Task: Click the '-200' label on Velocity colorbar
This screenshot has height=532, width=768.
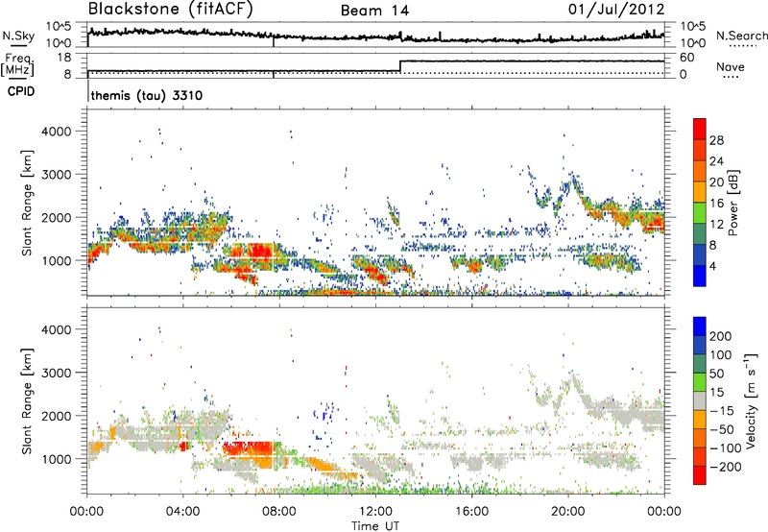Action: 726,467
